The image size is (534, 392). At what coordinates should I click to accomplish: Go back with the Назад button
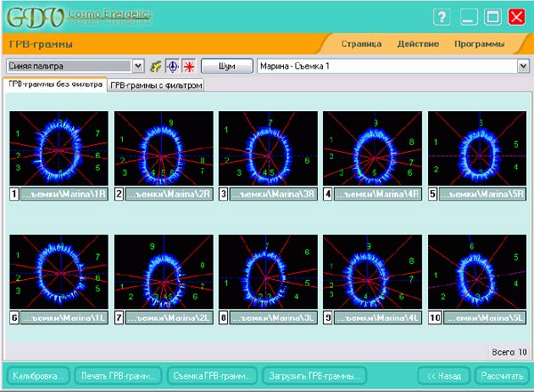click(443, 375)
